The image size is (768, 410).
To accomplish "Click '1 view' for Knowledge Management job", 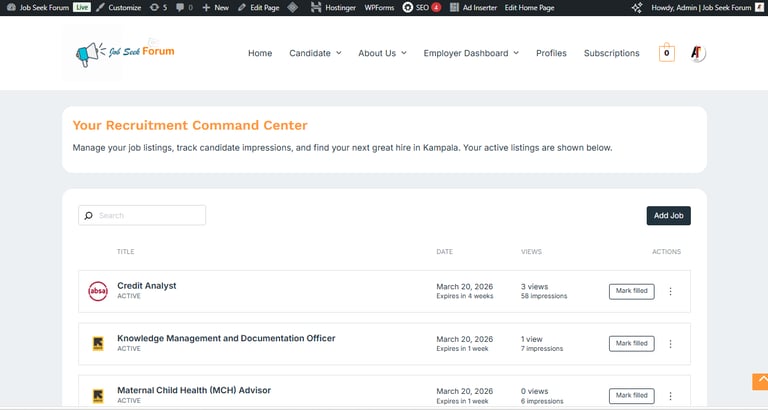I will [532, 339].
